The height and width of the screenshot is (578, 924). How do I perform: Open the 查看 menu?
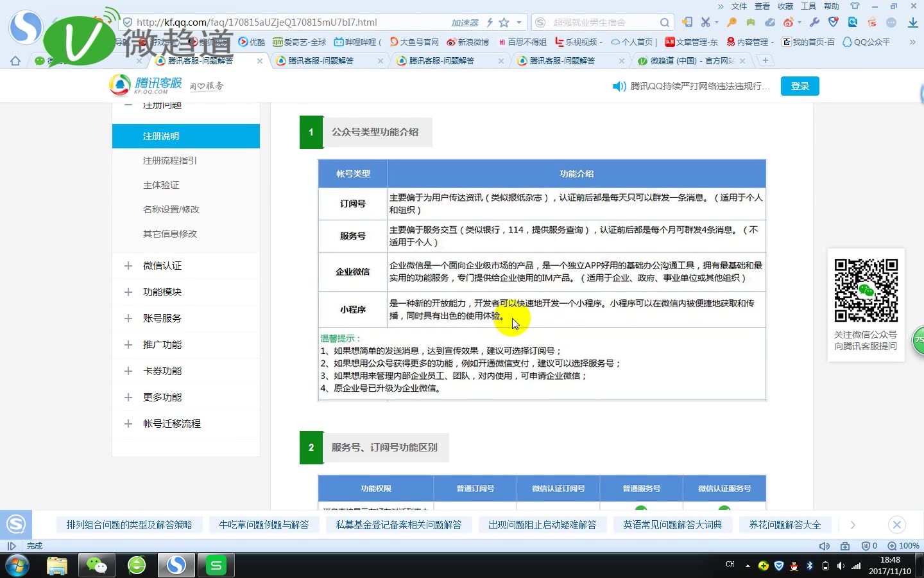pyautogui.click(x=762, y=6)
